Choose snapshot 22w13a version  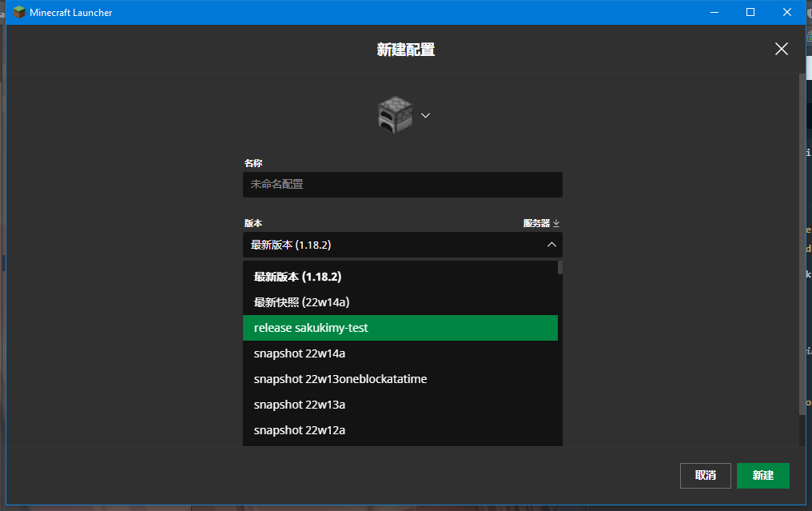(x=400, y=405)
